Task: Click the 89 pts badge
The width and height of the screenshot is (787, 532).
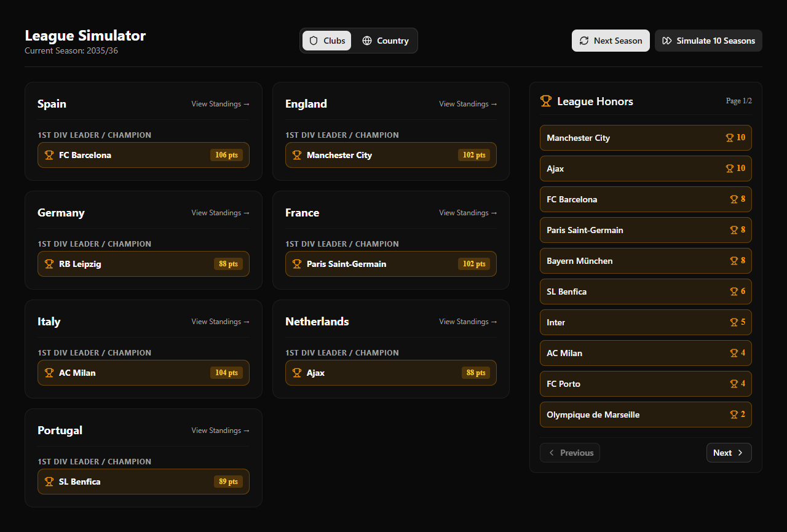Action: point(228,482)
